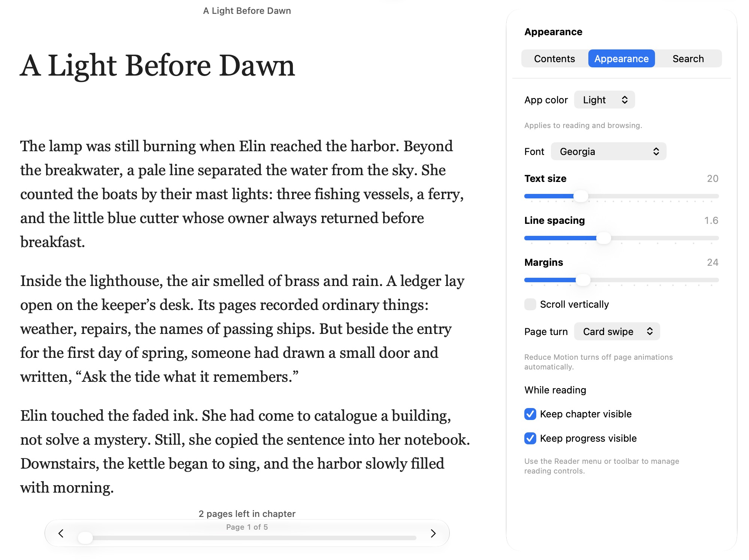
Task: Go to the previous page arrow
Action: pos(61,533)
